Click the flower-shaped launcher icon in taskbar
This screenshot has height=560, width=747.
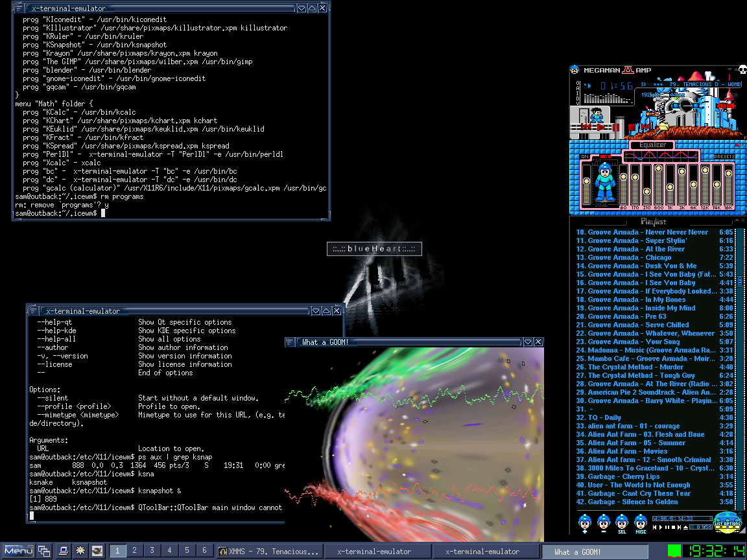click(80, 551)
